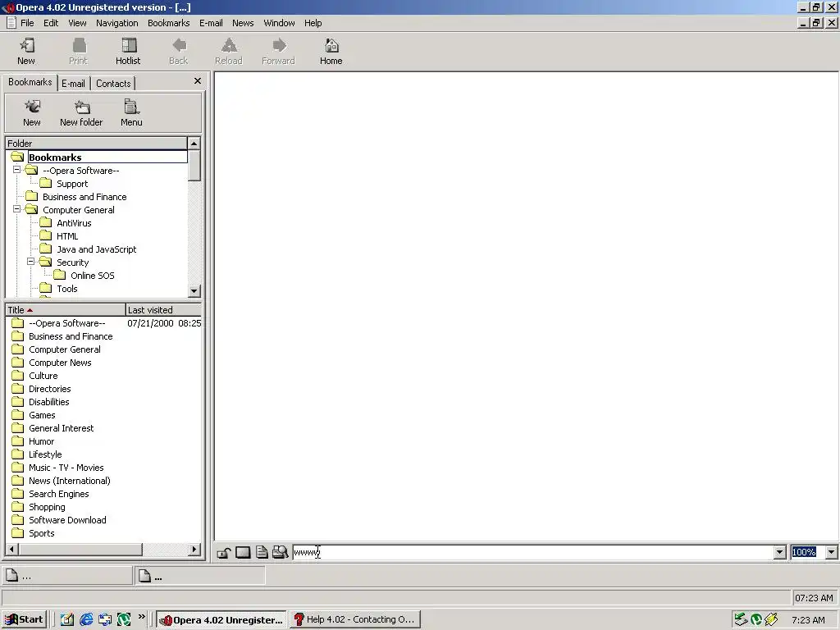840x630 pixels.
Task: Open the Window menu
Action: (279, 23)
